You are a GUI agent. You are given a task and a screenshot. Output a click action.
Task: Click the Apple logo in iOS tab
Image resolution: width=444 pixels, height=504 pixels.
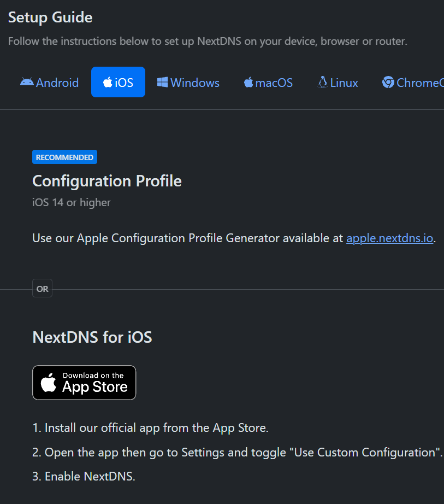click(x=108, y=83)
